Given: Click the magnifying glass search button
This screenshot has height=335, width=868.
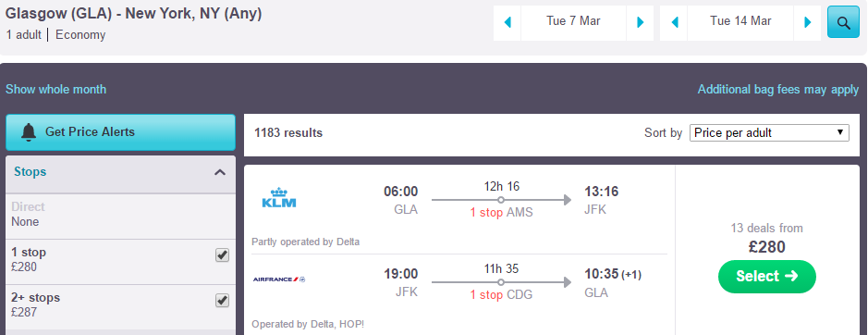Looking at the screenshot, I should (843, 21).
